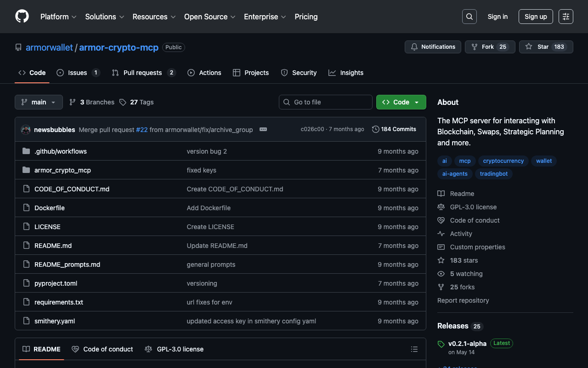Open README outline list icon
This screenshot has height=368, width=588.
point(414,349)
